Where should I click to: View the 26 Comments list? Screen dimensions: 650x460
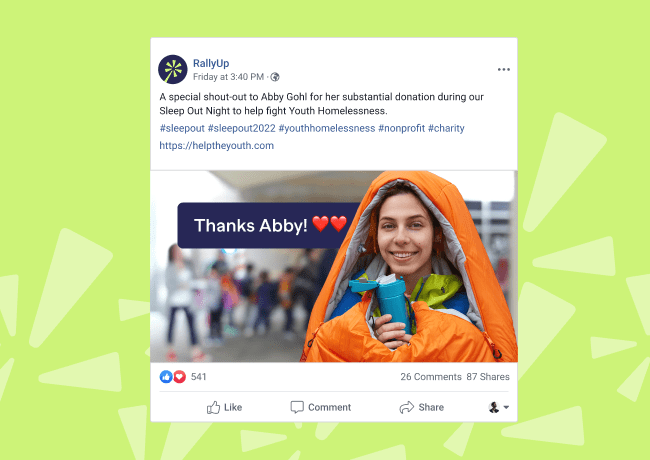[431, 377]
